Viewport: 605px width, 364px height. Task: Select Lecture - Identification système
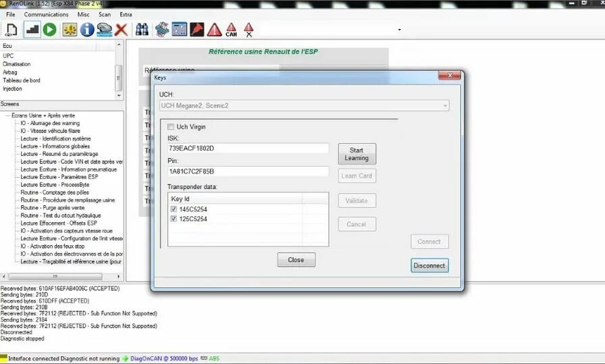(55, 138)
